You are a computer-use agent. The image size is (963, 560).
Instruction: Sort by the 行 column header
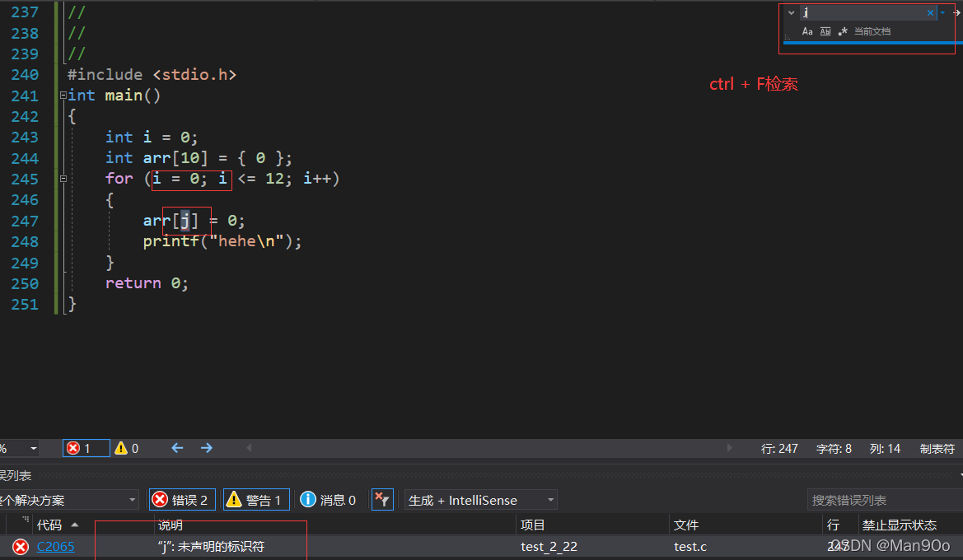pos(833,525)
